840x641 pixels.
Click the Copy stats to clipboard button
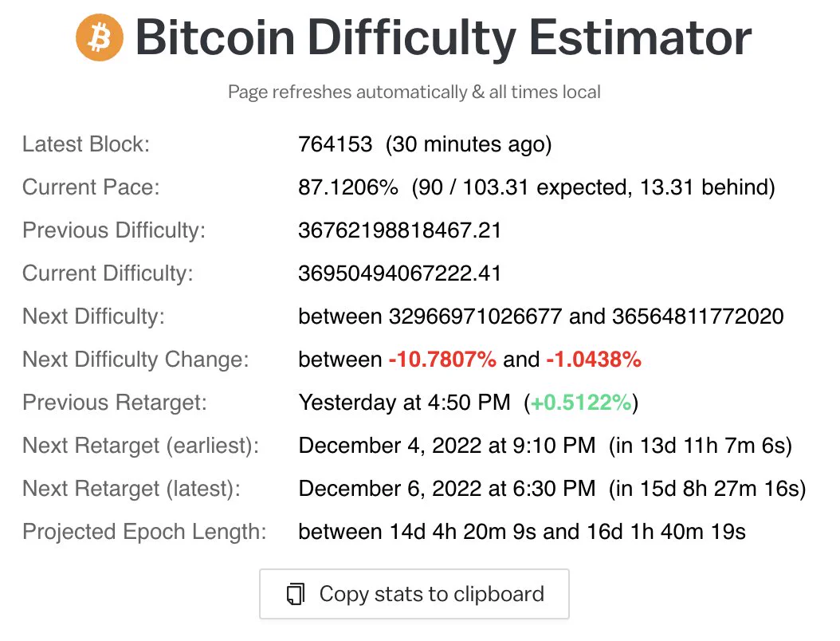tap(414, 594)
